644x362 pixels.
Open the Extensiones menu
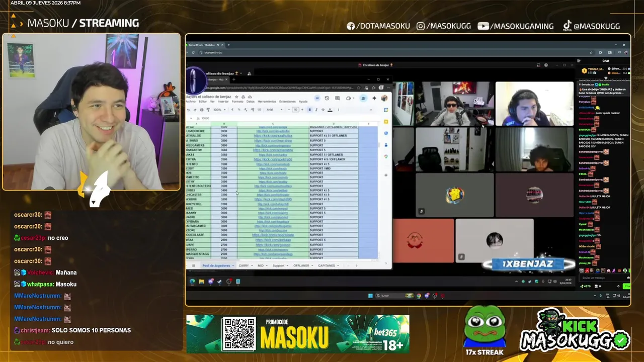(x=287, y=102)
